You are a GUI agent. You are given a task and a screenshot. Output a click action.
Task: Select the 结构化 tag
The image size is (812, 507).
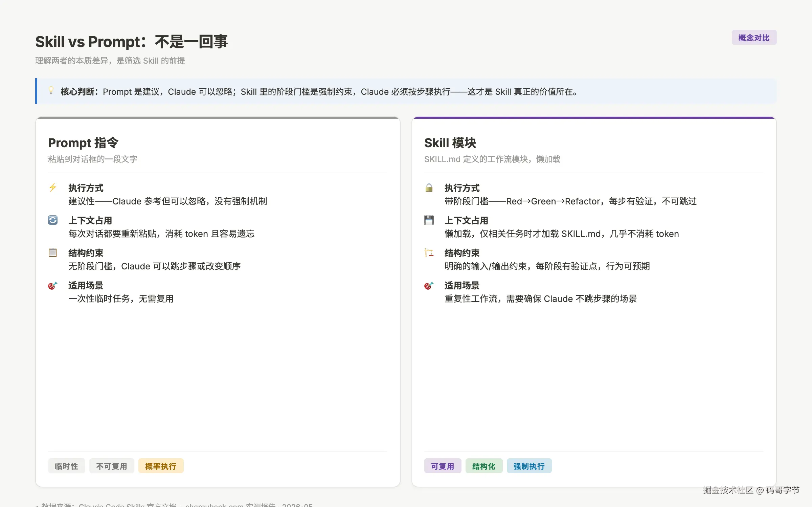[484, 466]
